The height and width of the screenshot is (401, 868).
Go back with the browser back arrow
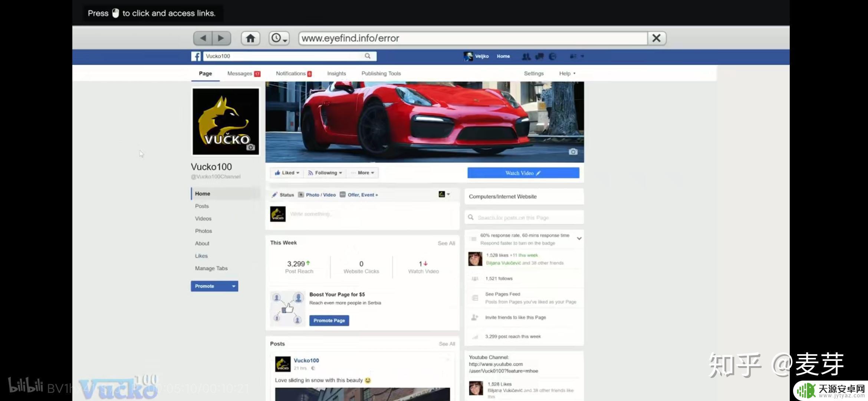(x=203, y=38)
